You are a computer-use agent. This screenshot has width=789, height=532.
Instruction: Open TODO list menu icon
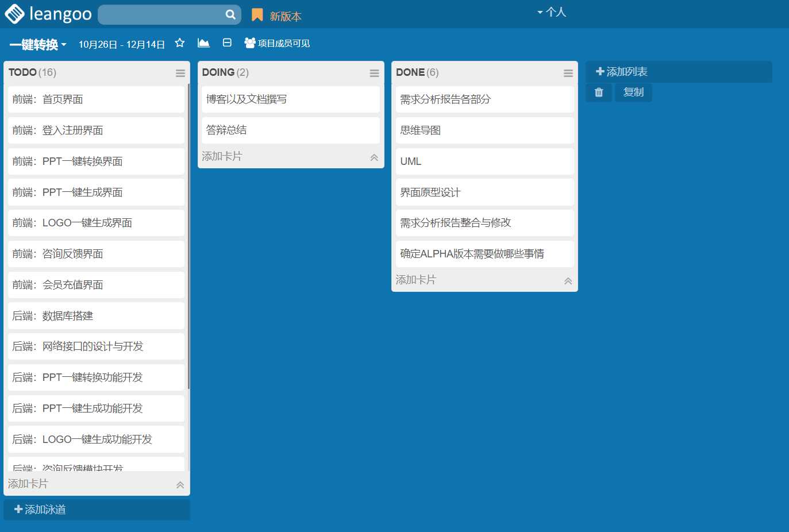pos(180,73)
